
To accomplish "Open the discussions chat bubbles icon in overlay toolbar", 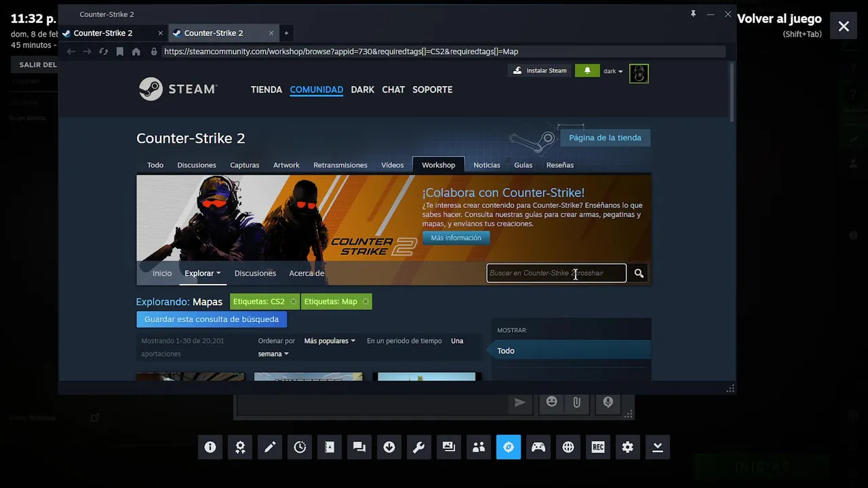I will click(359, 447).
